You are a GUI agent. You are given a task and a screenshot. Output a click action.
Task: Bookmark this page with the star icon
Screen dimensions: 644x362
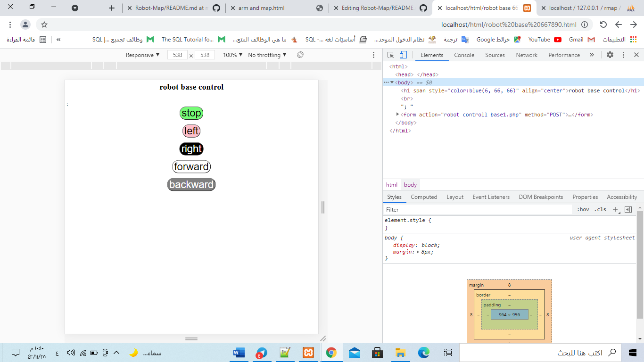point(44,25)
